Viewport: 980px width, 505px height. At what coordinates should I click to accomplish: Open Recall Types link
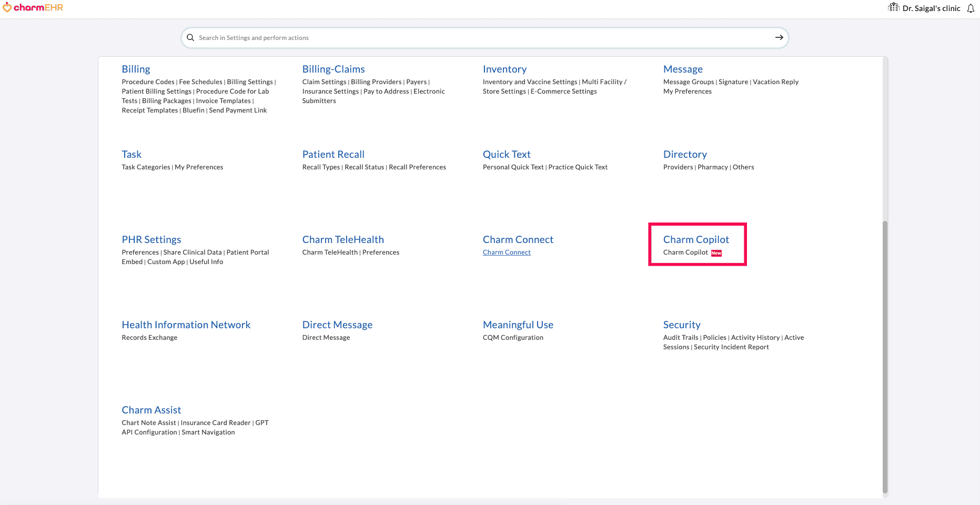tap(321, 167)
